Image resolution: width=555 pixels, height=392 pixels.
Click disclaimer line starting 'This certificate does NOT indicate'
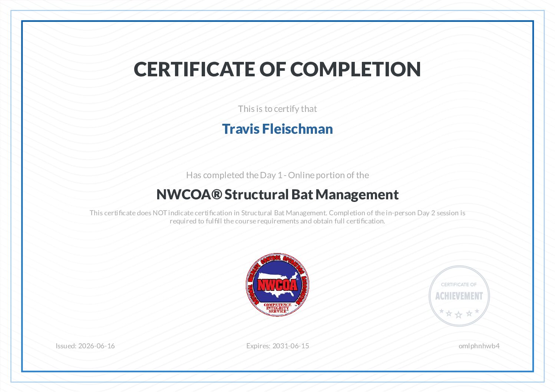click(277, 213)
